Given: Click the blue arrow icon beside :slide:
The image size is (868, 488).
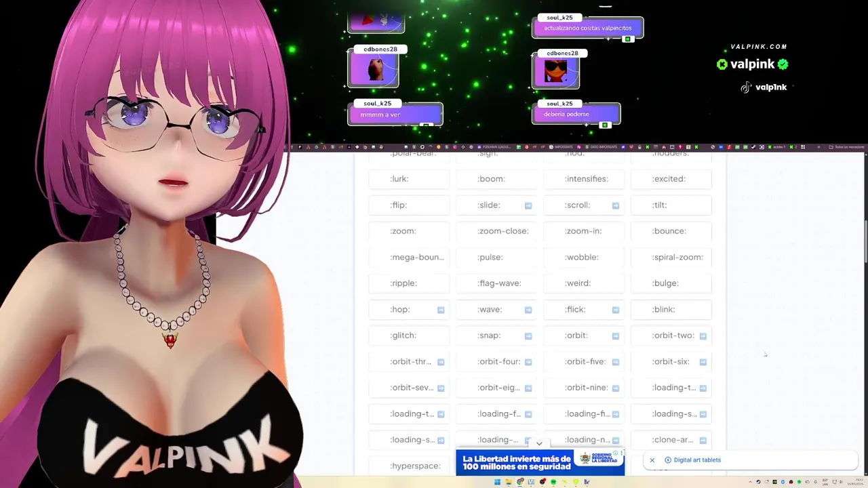Looking at the screenshot, I should (x=528, y=205).
